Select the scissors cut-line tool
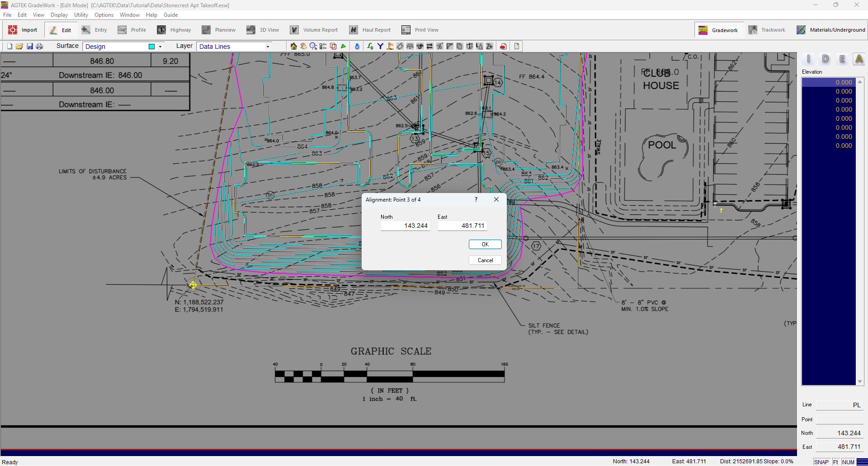Viewport: 868px width, 466px height. tap(440, 46)
